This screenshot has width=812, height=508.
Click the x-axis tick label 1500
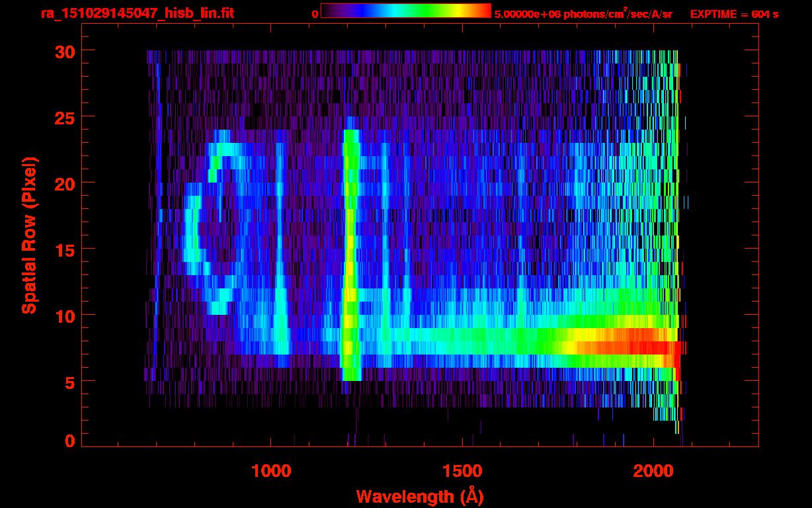coord(462,470)
